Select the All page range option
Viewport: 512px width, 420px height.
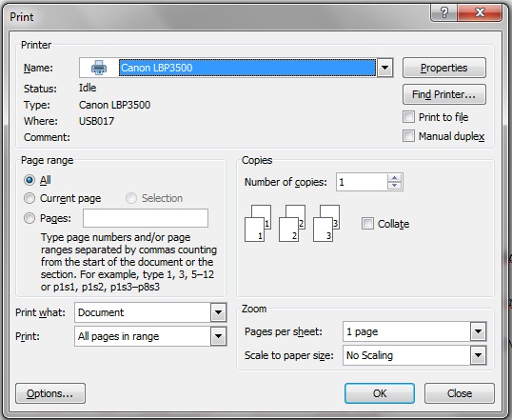(30, 180)
